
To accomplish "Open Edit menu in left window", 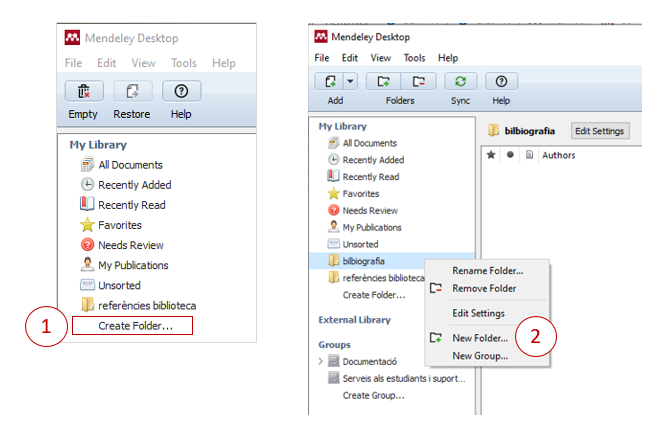I will (107, 63).
